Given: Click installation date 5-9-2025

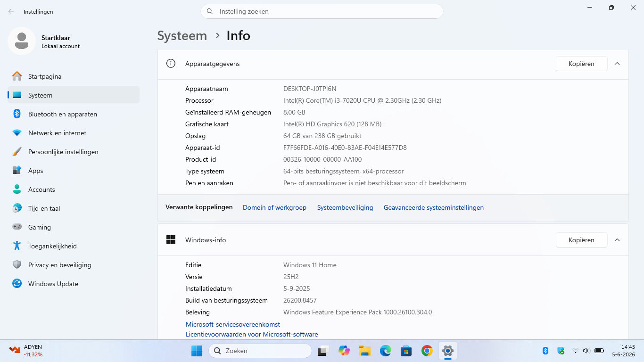Looking at the screenshot, I should click(x=297, y=288).
